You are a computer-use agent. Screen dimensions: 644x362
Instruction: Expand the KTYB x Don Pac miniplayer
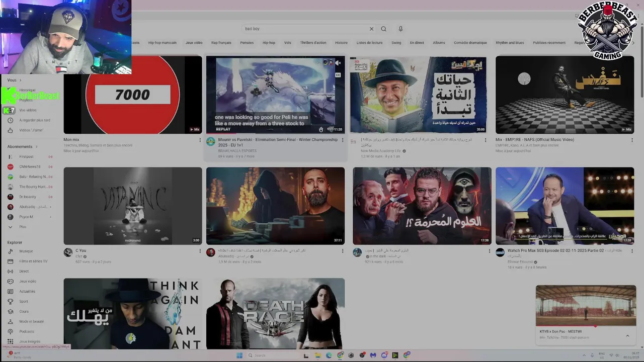point(627,335)
